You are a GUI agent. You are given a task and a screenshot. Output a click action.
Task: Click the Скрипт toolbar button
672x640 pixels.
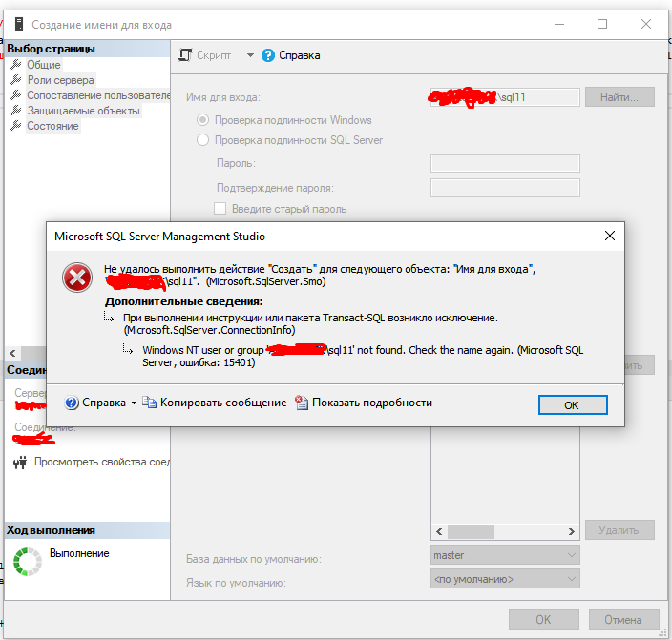point(214,55)
